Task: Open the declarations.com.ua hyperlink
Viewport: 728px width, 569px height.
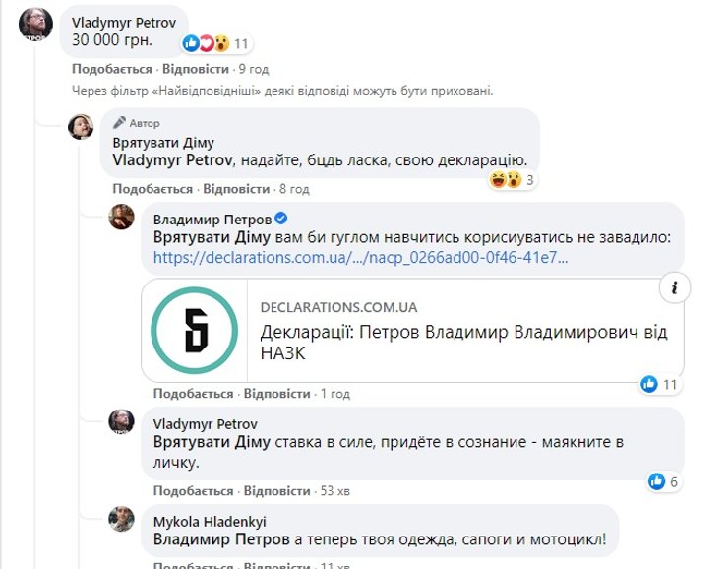Action: coord(360,258)
